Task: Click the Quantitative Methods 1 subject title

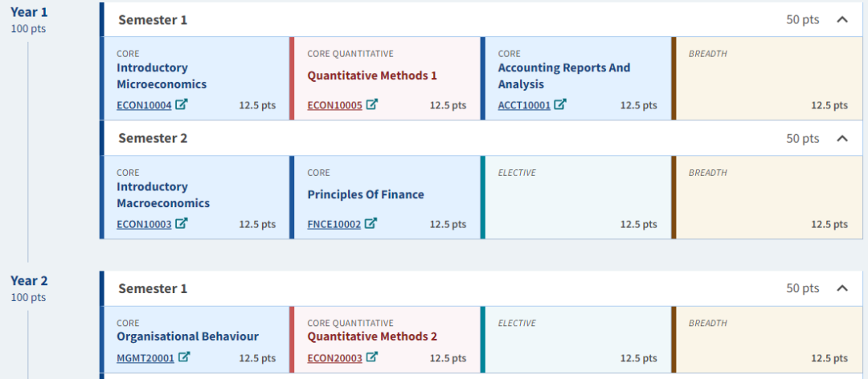Action: click(372, 75)
